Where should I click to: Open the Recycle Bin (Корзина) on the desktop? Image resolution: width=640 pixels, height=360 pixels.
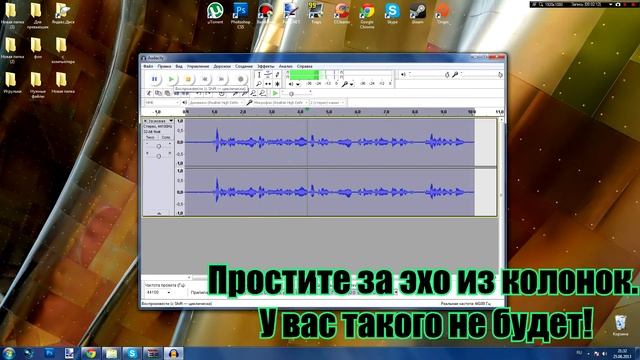620,325
